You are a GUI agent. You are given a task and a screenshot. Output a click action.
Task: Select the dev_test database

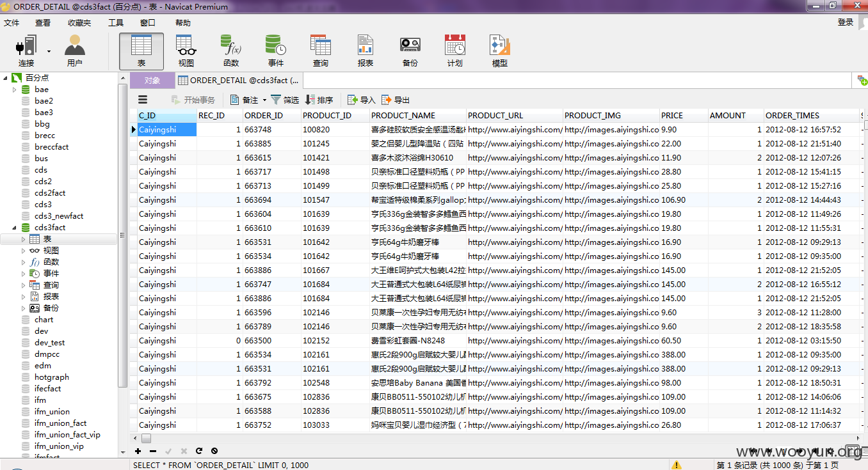[50, 343]
